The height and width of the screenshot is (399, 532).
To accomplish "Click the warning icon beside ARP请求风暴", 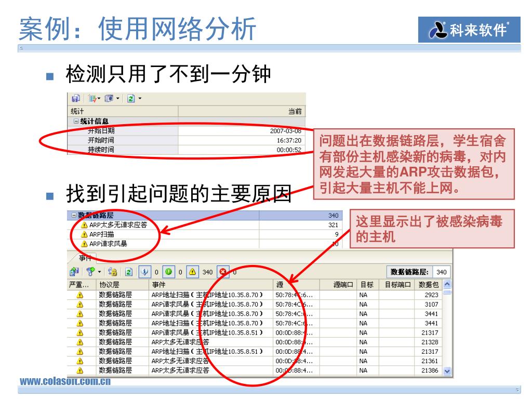I will click(84, 244).
